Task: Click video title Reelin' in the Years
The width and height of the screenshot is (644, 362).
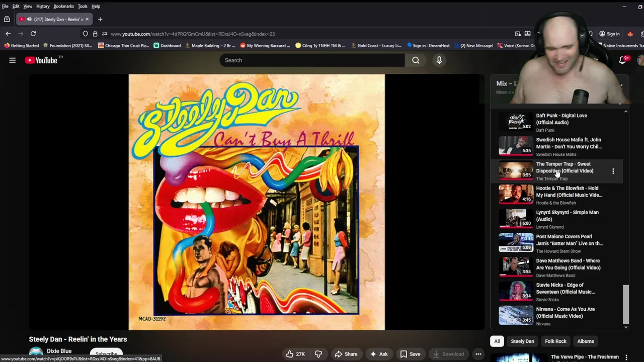Action: click(78, 339)
